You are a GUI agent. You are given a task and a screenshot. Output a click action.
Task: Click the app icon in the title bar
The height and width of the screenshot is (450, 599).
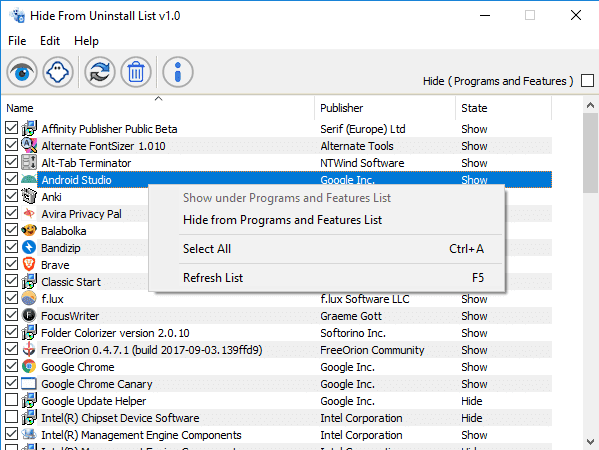pyautogui.click(x=18, y=16)
